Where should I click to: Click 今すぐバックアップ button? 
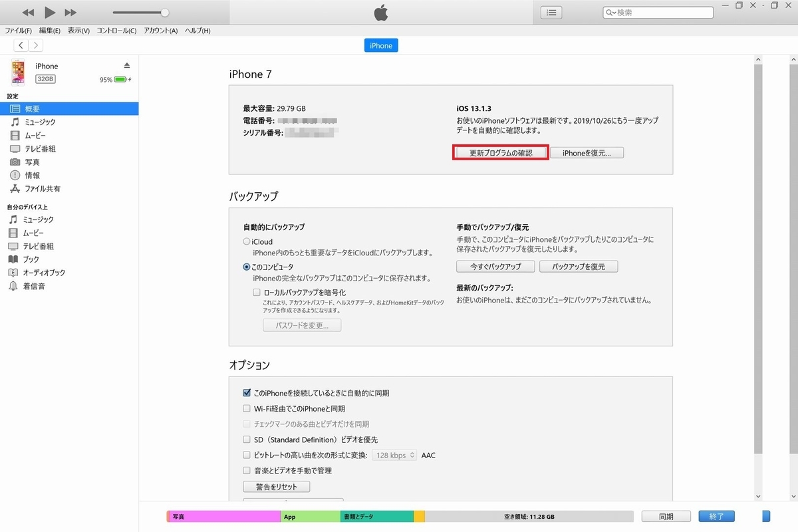[495, 266]
